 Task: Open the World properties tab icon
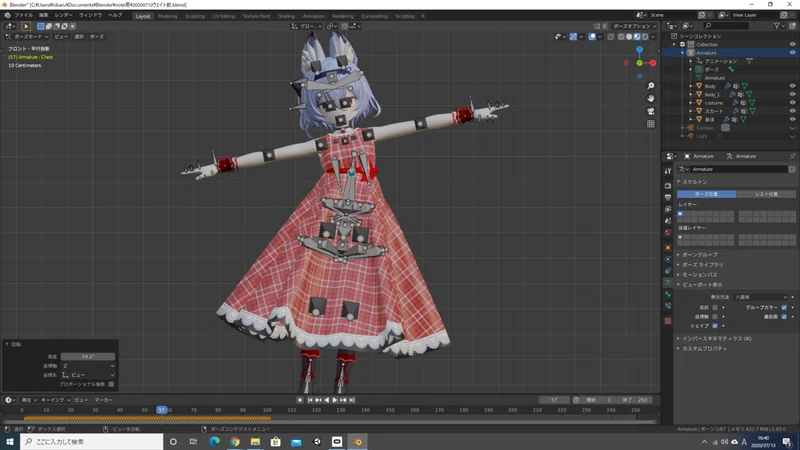[668, 232]
